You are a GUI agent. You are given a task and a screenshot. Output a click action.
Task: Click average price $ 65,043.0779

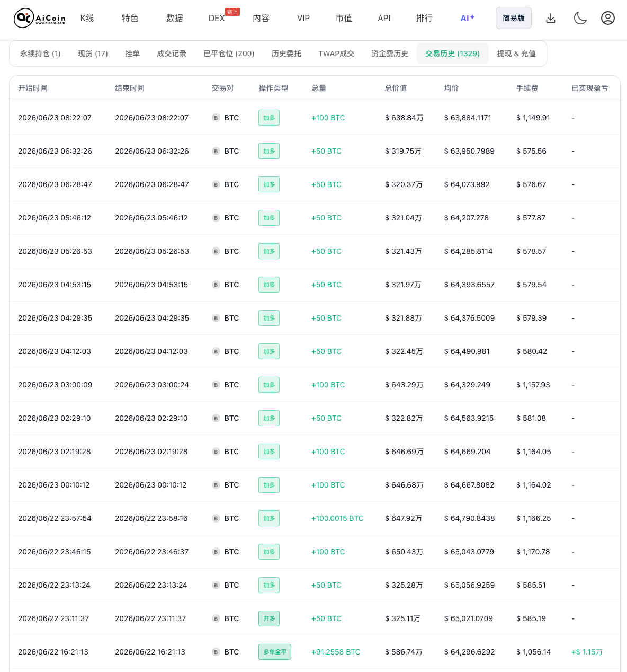[x=469, y=552]
